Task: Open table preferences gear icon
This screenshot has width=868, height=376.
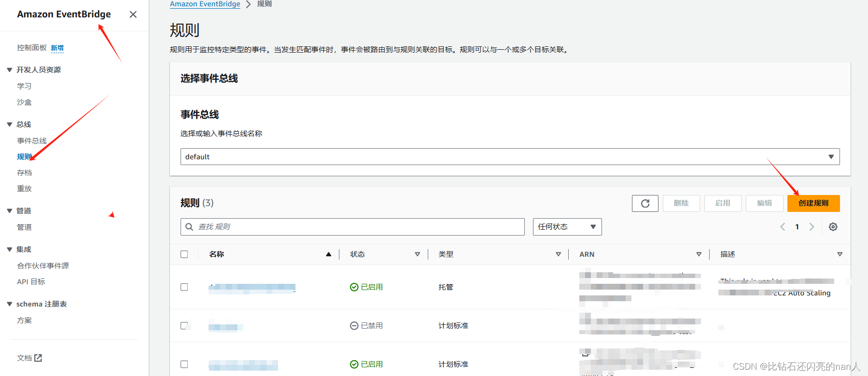Action: pos(833,227)
